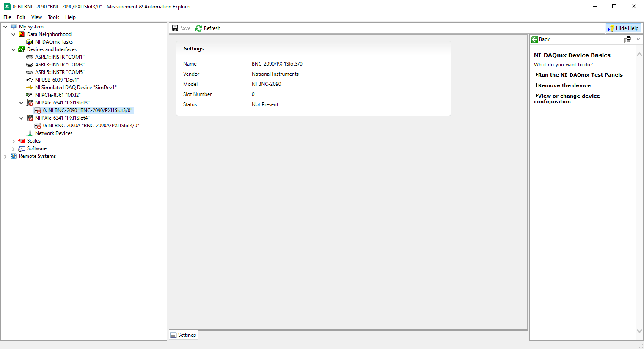Open the Tools menu
The image size is (644, 349).
[x=53, y=17]
